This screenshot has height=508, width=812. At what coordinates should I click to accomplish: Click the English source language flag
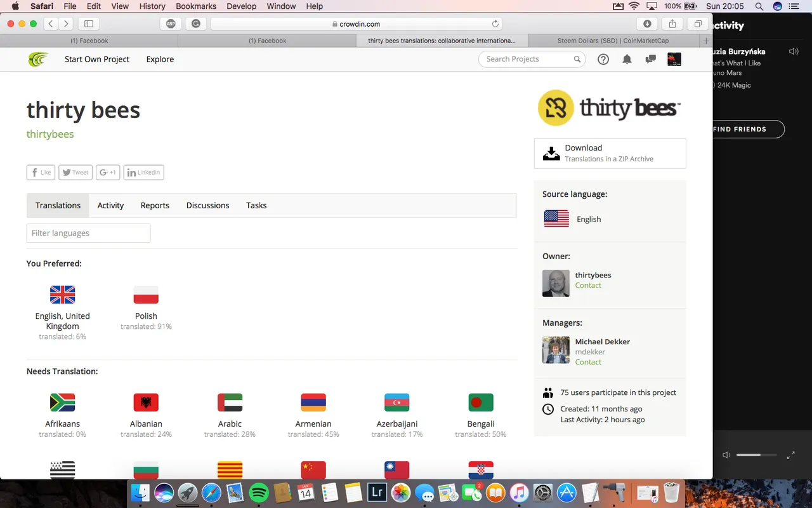pyautogui.click(x=556, y=218)
